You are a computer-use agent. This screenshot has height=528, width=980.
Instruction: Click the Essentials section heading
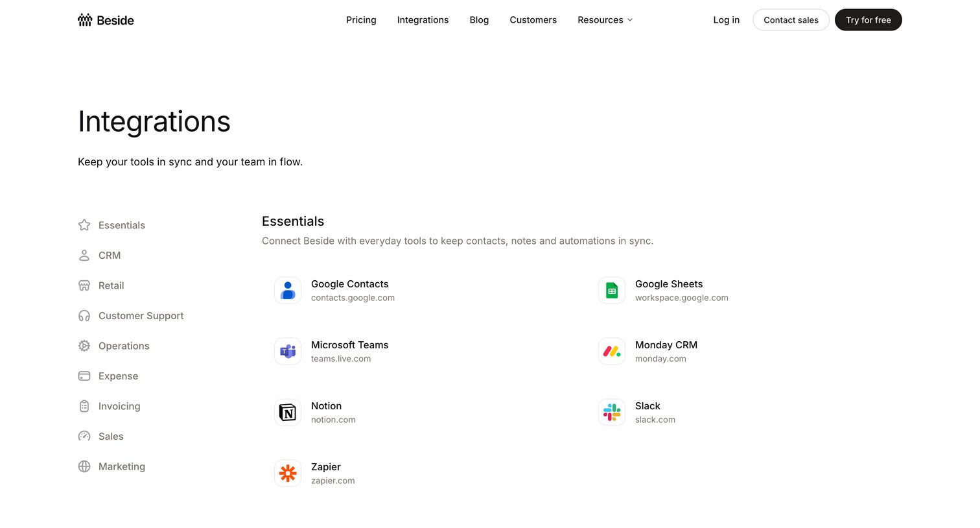pos(293,221)
